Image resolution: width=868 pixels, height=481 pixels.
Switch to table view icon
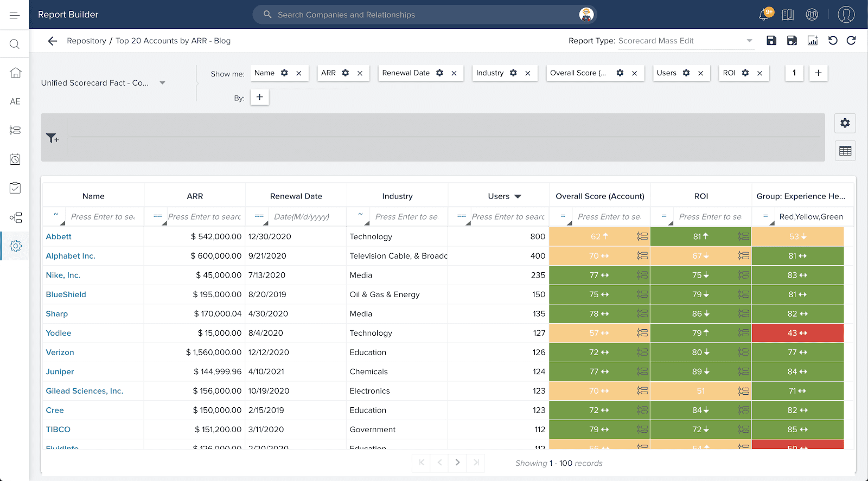(845, 151)
